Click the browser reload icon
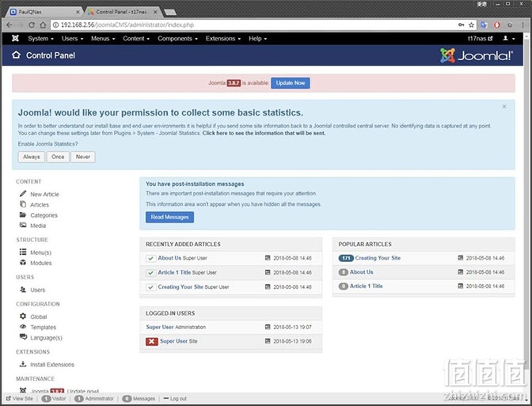This screenshot has width=532, height=406. pyautogui.click(x=32, y=25)
